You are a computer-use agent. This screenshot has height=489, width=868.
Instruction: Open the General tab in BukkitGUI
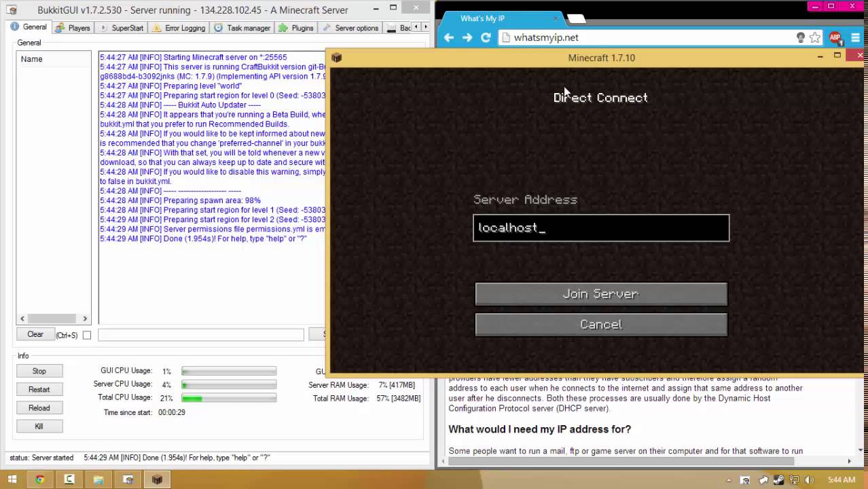coord(29,27)
